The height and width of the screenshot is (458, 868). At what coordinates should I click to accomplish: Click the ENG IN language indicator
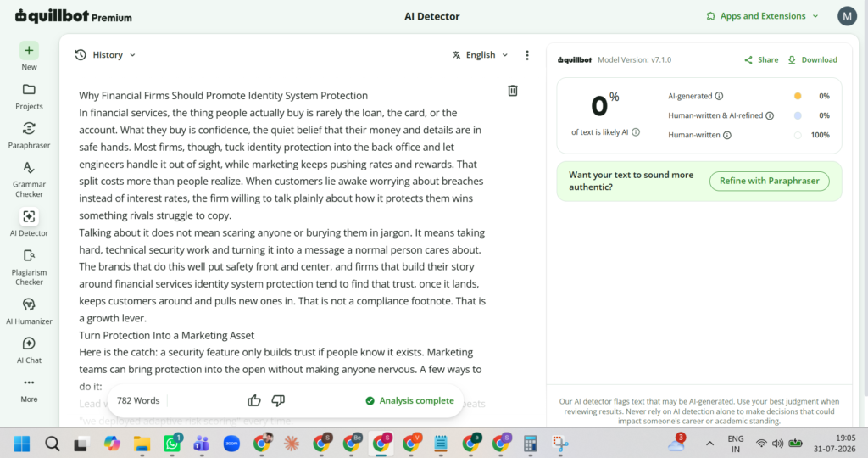pyautogui.click(x=735, y=444)
